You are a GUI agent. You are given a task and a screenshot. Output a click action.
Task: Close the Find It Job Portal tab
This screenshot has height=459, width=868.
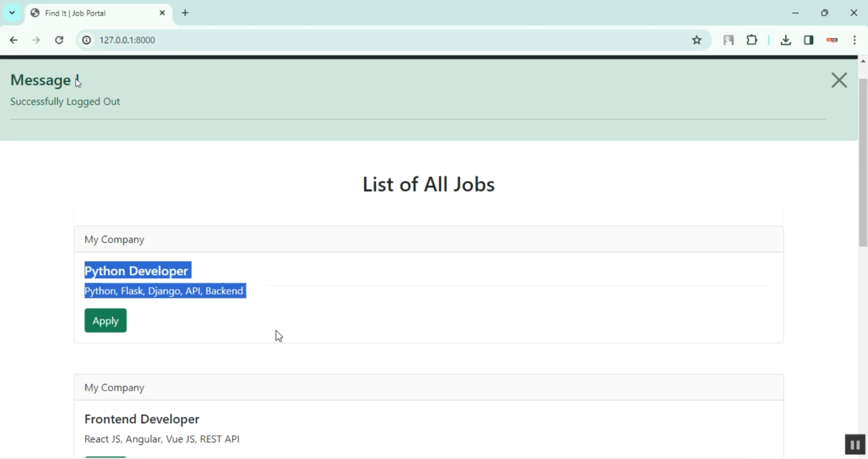pos(162,13)
